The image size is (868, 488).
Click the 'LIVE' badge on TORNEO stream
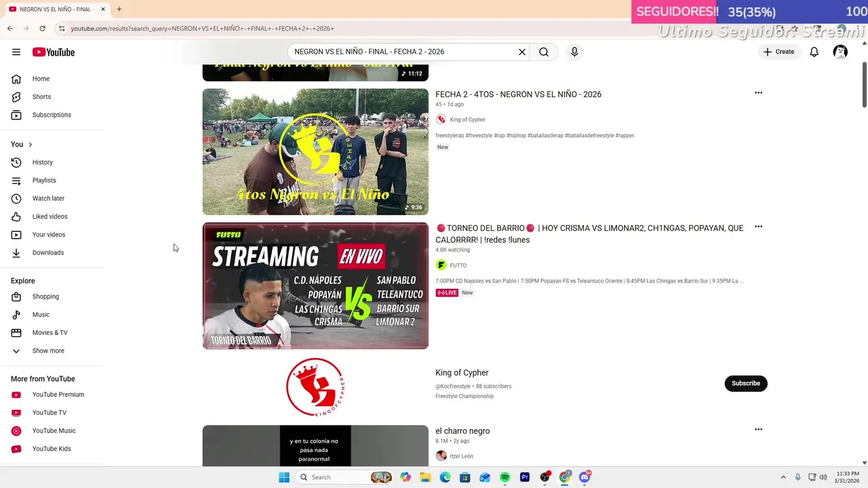(447, 293)
